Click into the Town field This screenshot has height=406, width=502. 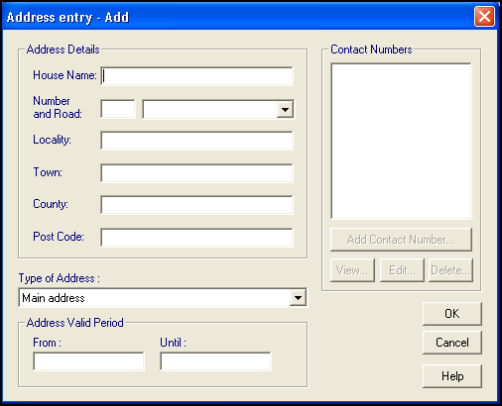[x=197, y=173]
